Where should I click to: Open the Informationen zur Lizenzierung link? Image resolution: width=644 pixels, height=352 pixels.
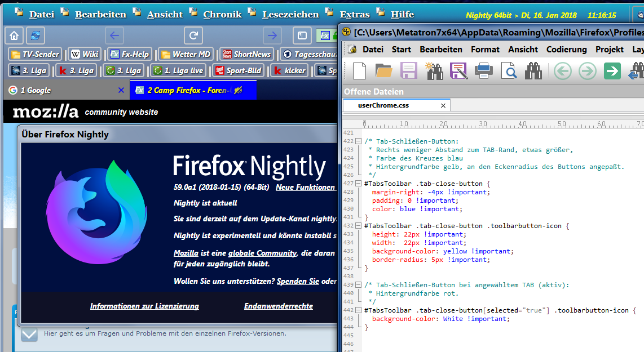click(x=144, y=306)
